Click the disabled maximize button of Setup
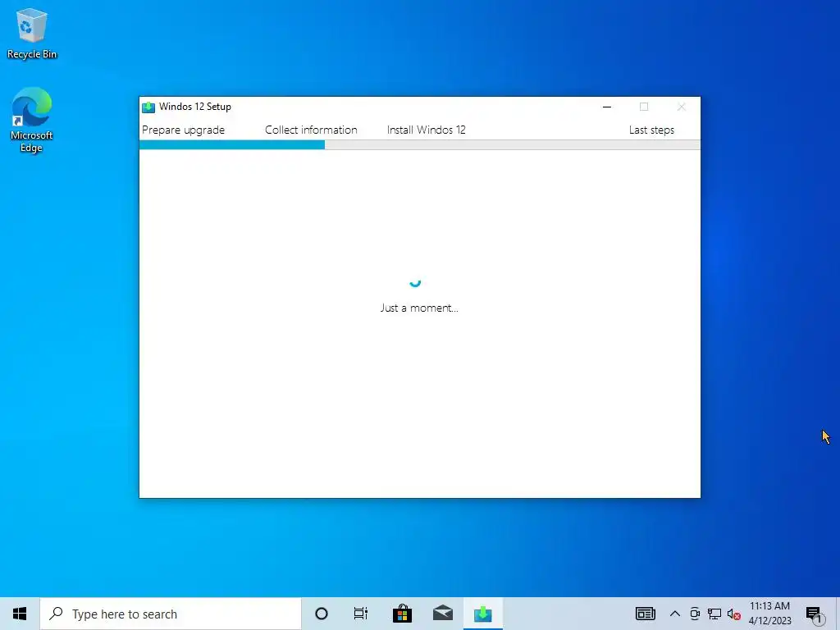The image size is (840, 630). click(644, 107)
